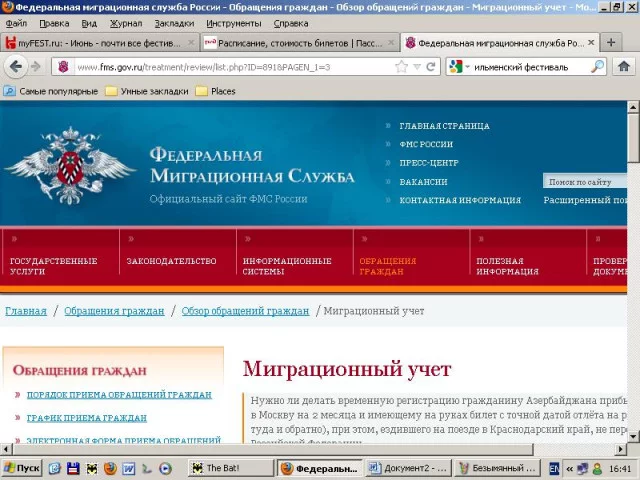Open the Пуск start menu

click(x=22, y=468)
